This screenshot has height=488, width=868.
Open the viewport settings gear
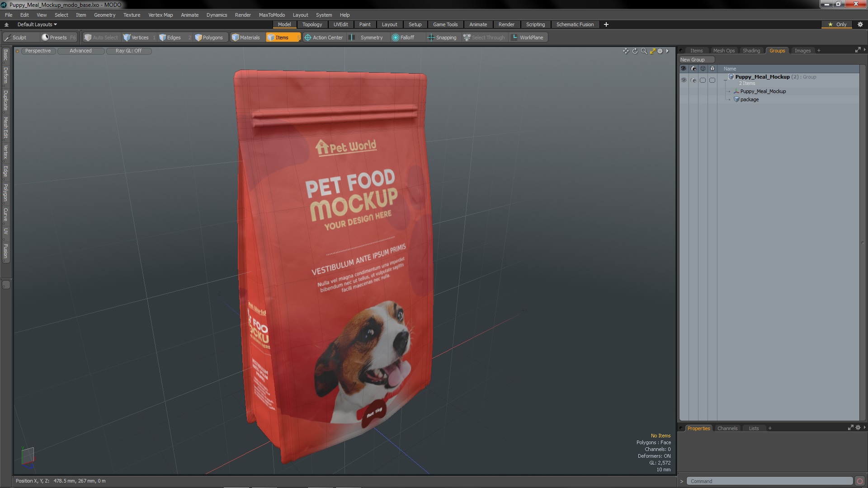pyautogui.click(x=660, y=51)
